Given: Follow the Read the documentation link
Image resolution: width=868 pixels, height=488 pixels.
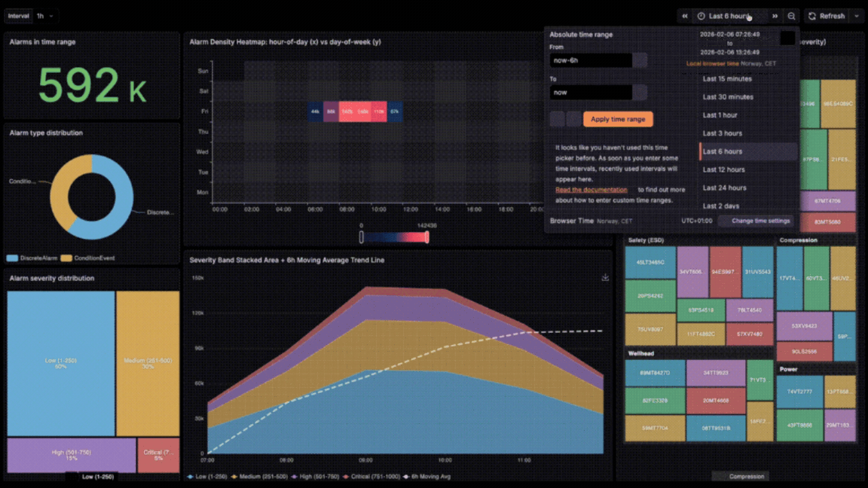Looking at the screenshot, I should 591,190.
